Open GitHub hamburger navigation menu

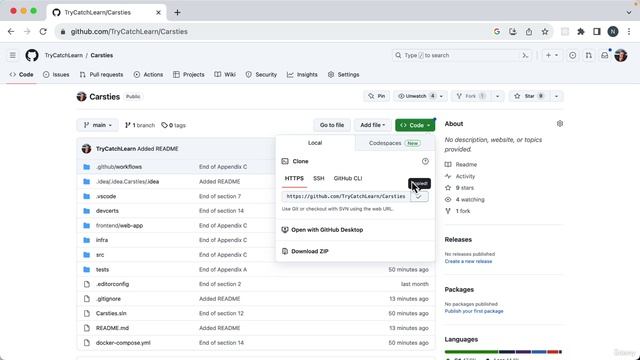click(x=13, y=55)
